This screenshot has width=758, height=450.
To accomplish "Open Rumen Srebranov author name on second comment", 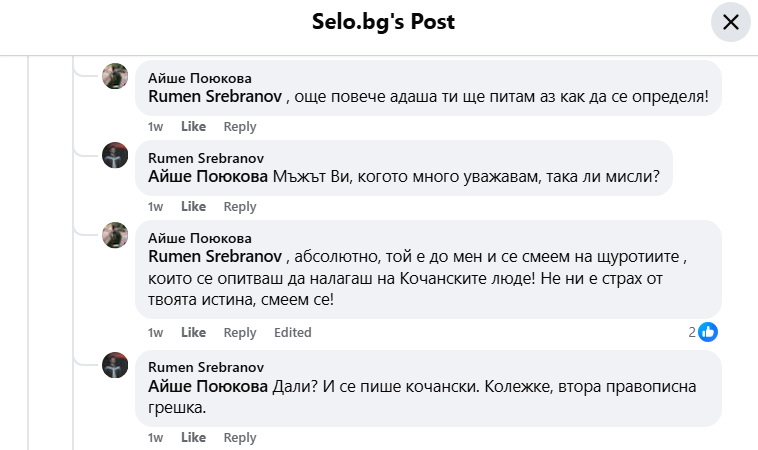I will [206, 157].
